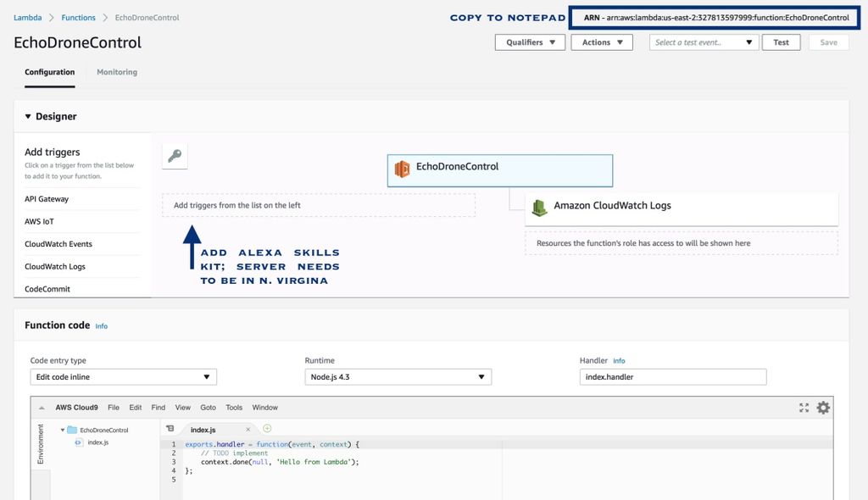Go to Lambda breadcrumb link
The width and height of the screenshot is (868, 500).
click(28, 18)
